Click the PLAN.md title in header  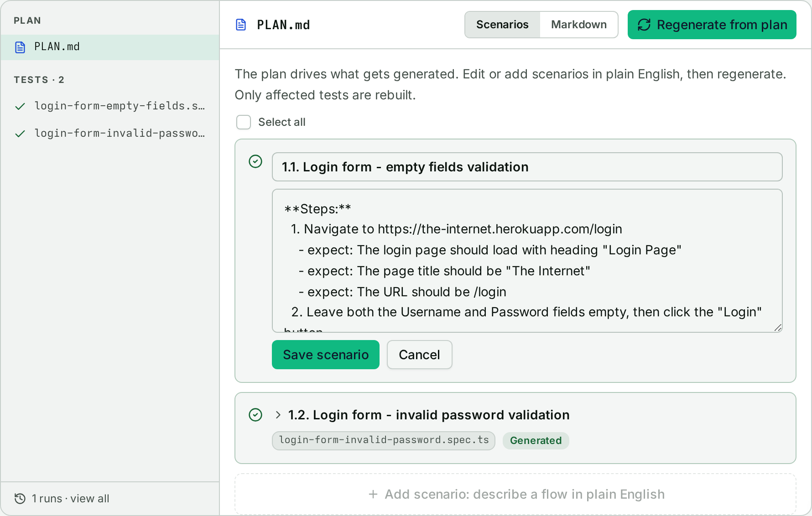point(283,25)
